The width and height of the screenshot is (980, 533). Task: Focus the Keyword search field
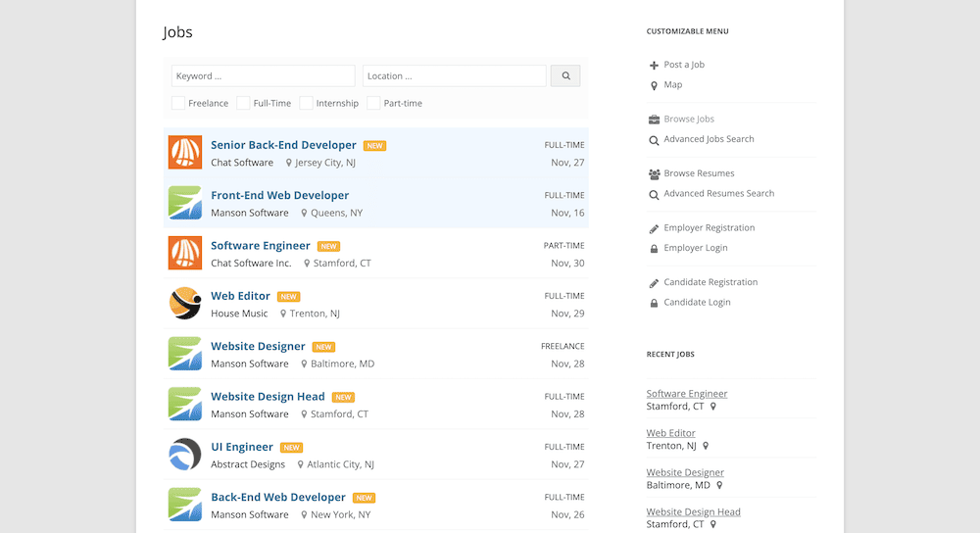[x=263, y=75]
